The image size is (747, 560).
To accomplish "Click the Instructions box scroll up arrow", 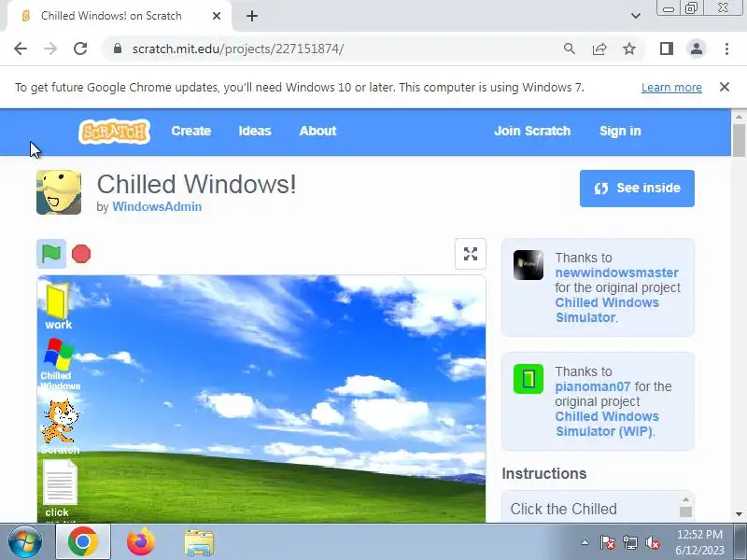I will (x=685, y=499).
